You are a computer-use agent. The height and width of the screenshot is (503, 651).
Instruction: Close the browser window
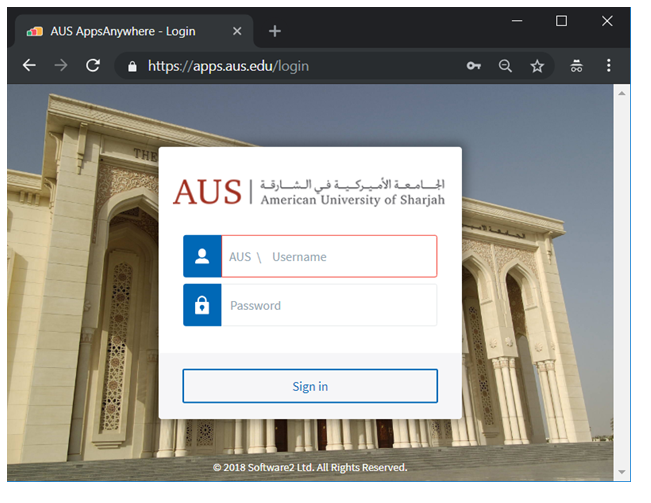tap(607, 21)
